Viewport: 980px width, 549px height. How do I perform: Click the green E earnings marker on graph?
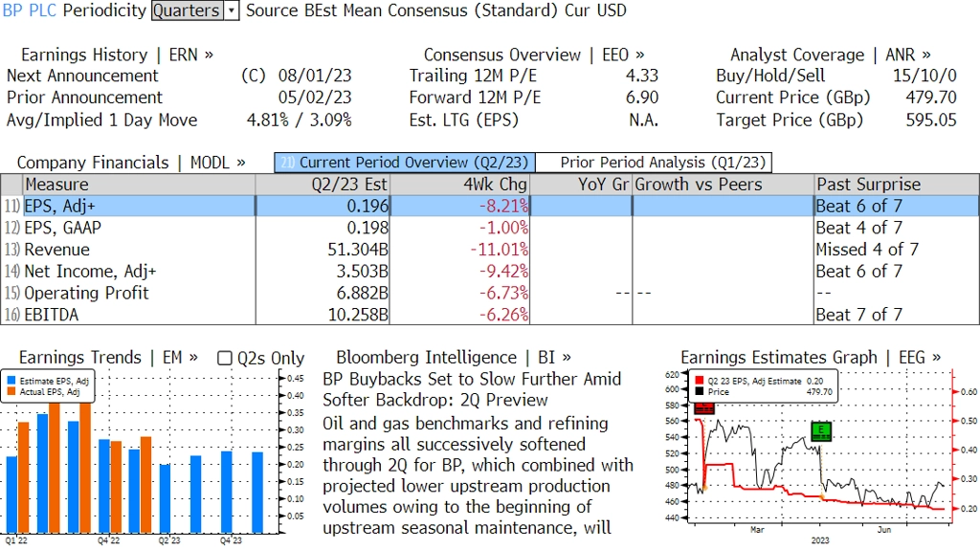[820, 431]
